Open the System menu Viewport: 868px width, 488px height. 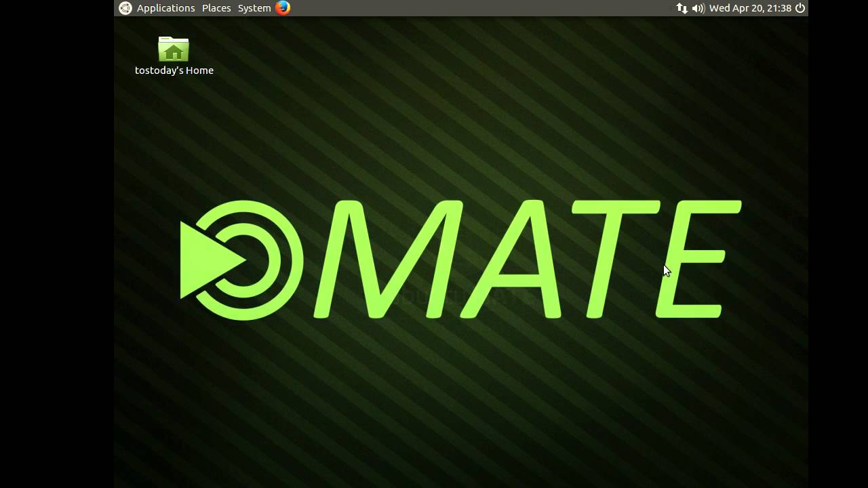click(254, 8)
